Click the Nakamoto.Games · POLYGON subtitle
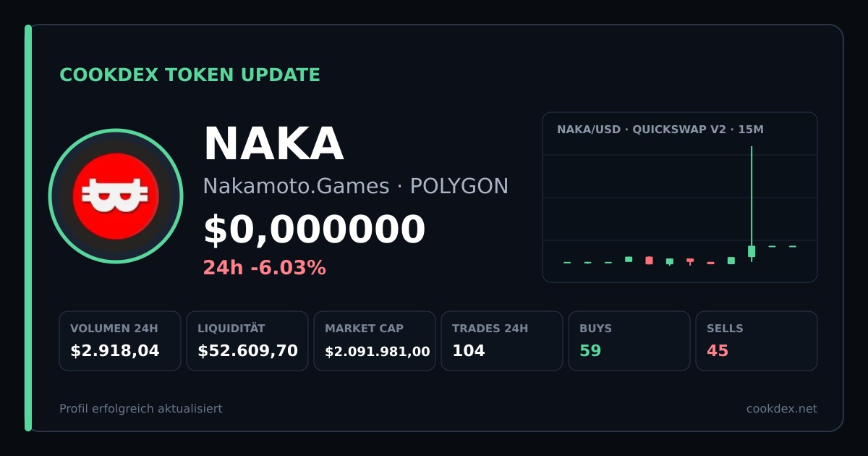Viewport: 868px width, 456px height. 356,187
